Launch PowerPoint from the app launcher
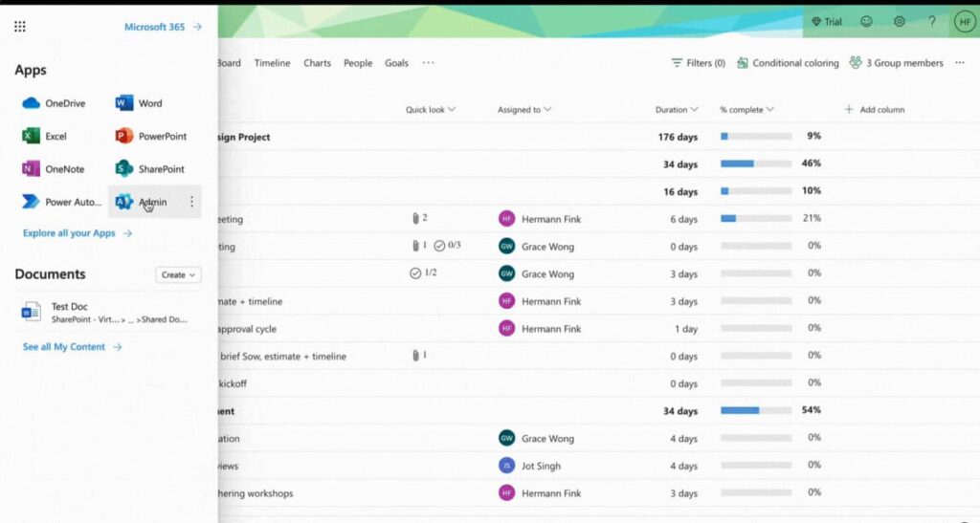 (151, 137)
